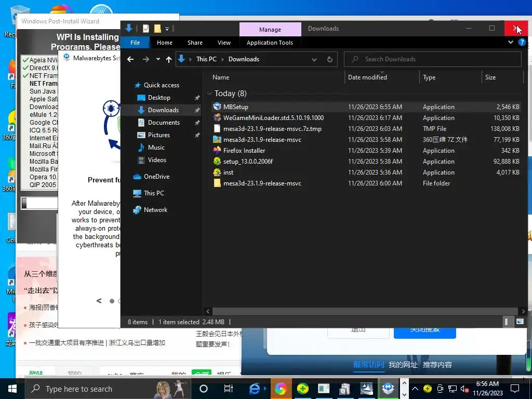Click the pin icon next to Documents

tap(197, 123)
